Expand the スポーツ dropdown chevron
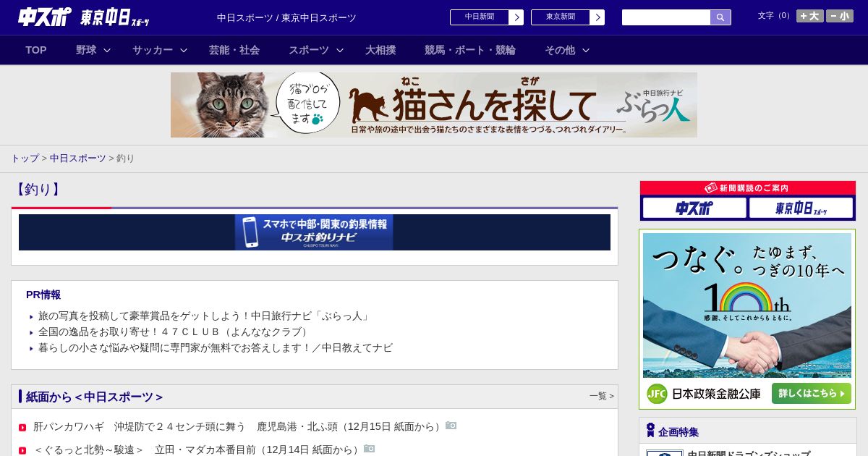The width and height of the screenshot is (868, 456). (340, 50)
